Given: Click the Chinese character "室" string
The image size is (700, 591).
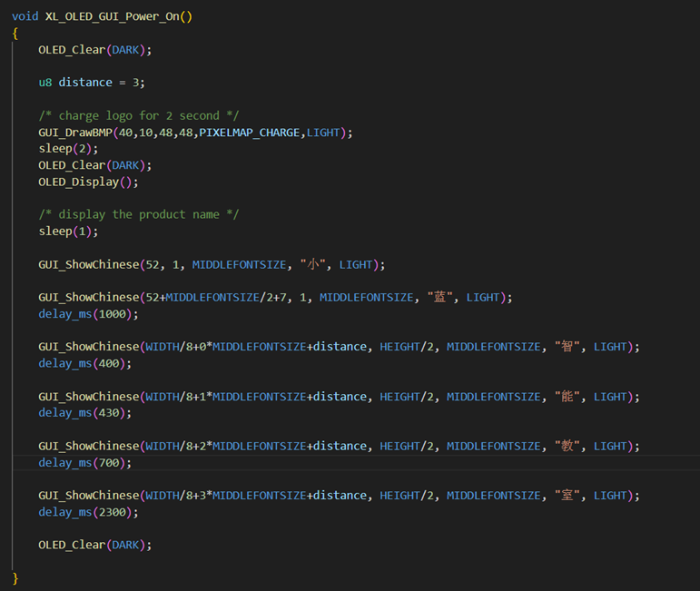Looking at the screenshot, I should pos(567,496).
